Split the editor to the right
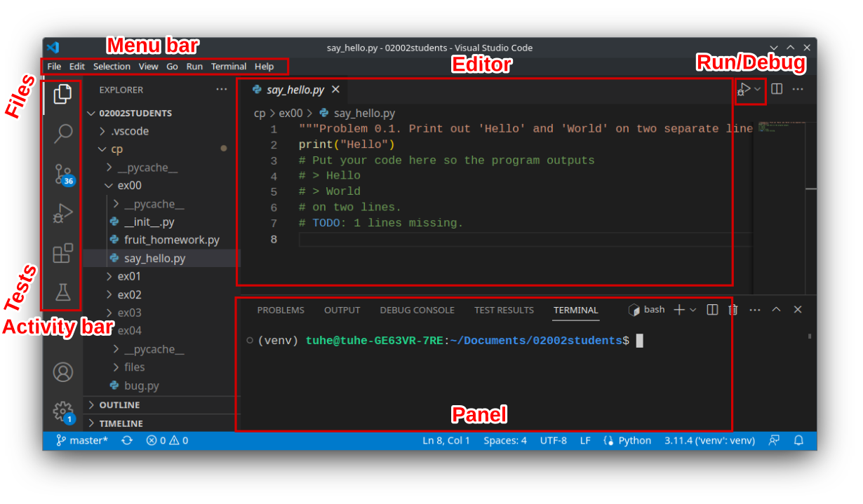Image resolution: width=863 pixels, height=504 pixels. (777, 89)
